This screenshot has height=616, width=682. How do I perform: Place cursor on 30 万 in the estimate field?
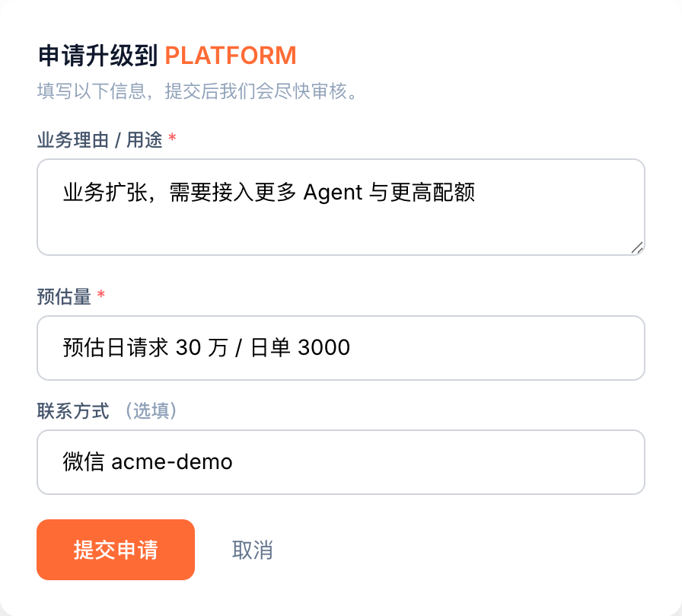[x=202, y=347]
